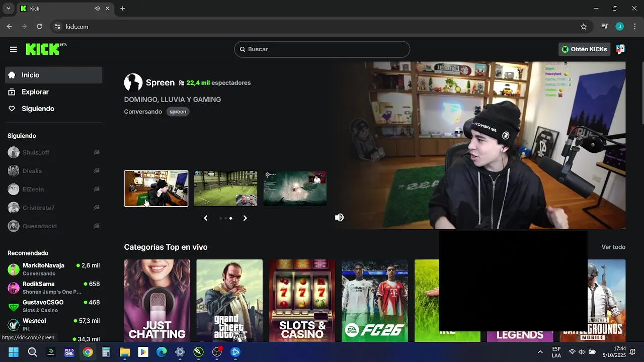Open the user profile avatar menu
Screen dimensions: 644x362
(620, 49)
